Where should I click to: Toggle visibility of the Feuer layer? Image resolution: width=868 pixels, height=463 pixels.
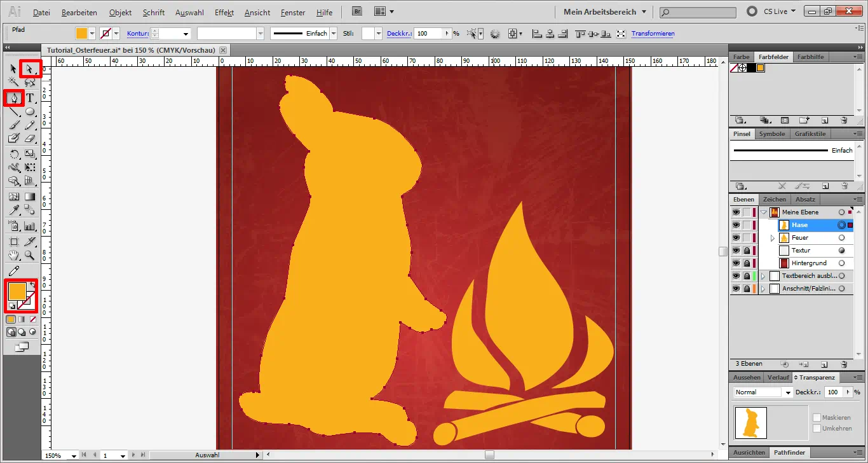(736, 238)
